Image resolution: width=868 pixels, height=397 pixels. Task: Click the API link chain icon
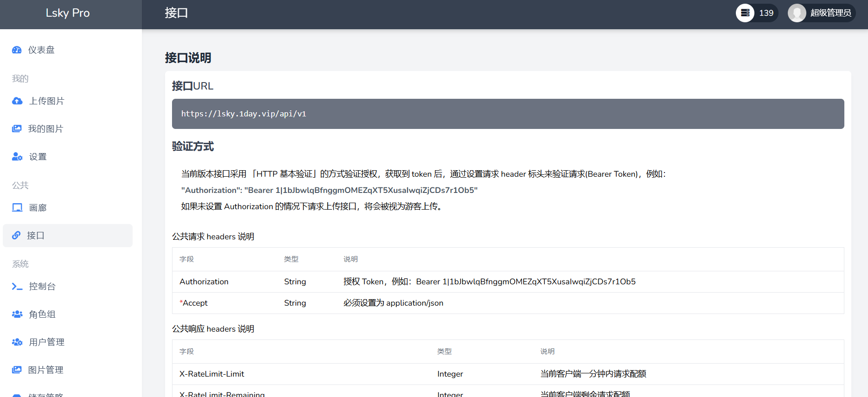click(x=16, y=236)
